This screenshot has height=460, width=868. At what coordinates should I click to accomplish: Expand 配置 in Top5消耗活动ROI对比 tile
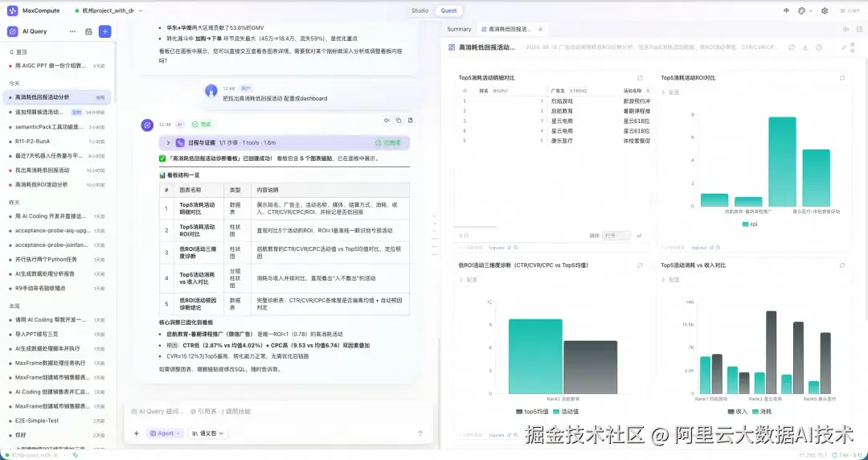click(x=671, y=92)
